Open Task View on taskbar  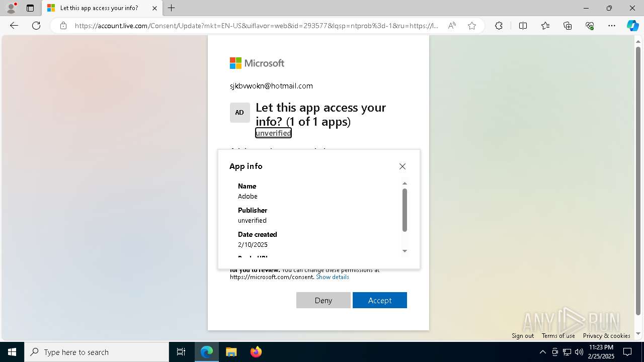click(x=181, y=352)
